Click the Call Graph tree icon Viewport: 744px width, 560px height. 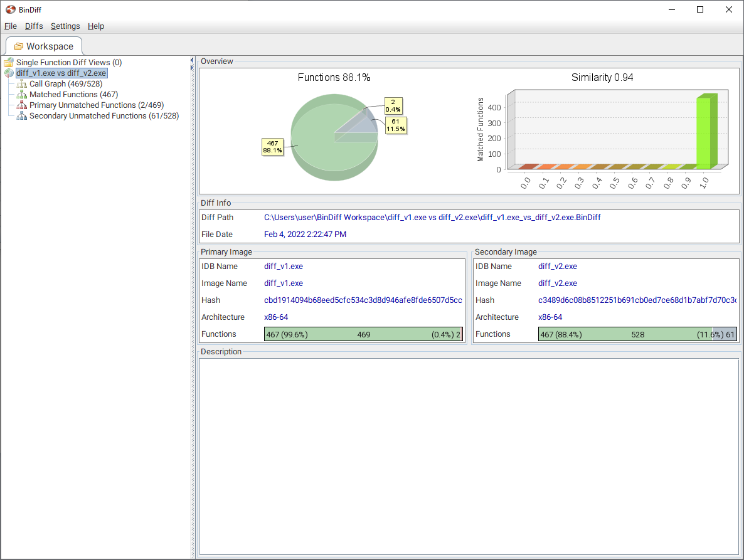pos(22,84)
